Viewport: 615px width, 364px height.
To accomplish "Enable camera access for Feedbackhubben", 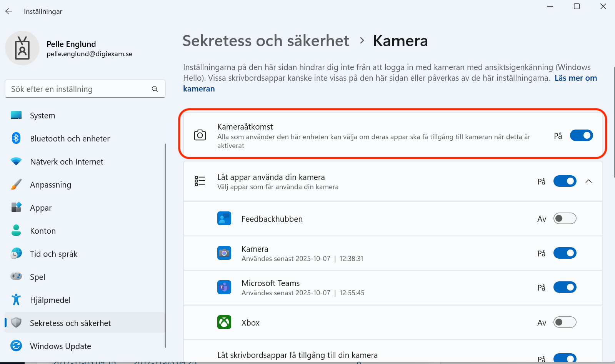I will [565, 218].
